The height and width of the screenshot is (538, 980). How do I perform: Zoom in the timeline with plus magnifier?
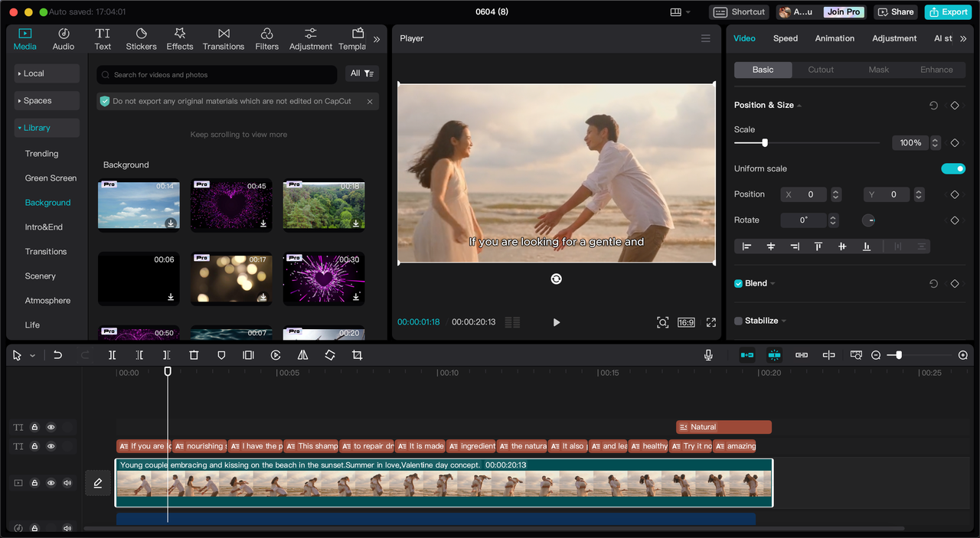963,355
